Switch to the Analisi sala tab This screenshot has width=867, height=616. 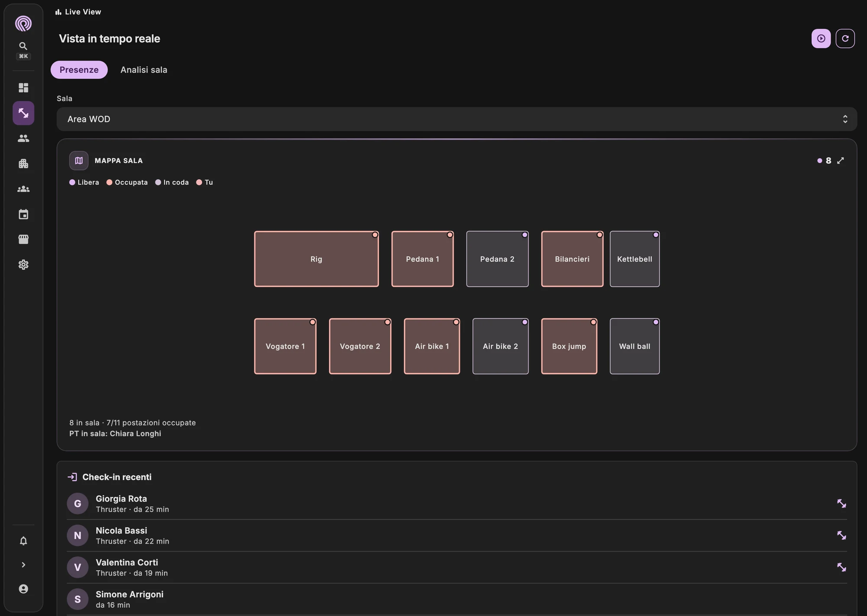click(x=144, y=70)
